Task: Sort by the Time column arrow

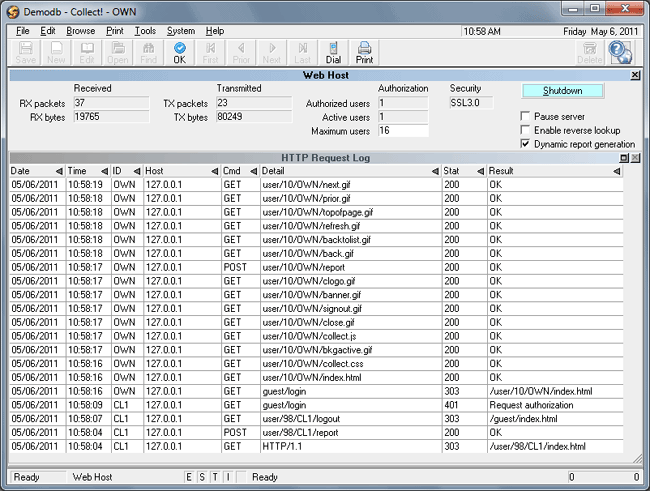Action: (104, 171)
